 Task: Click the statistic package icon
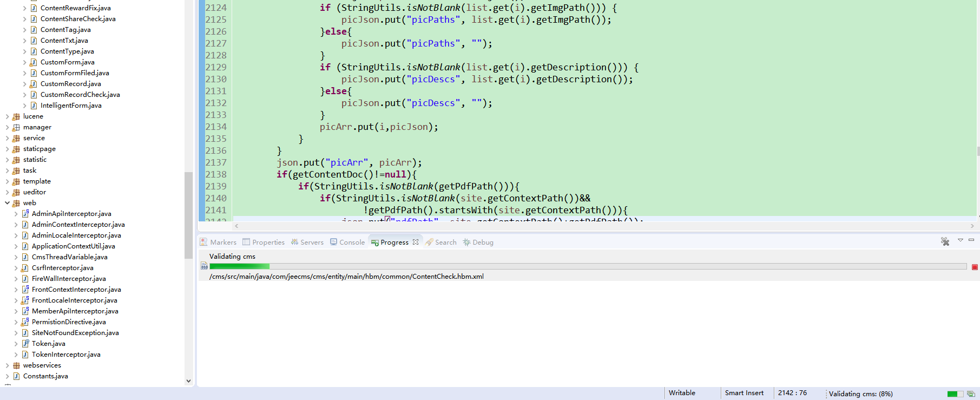(x=16, y=160)
